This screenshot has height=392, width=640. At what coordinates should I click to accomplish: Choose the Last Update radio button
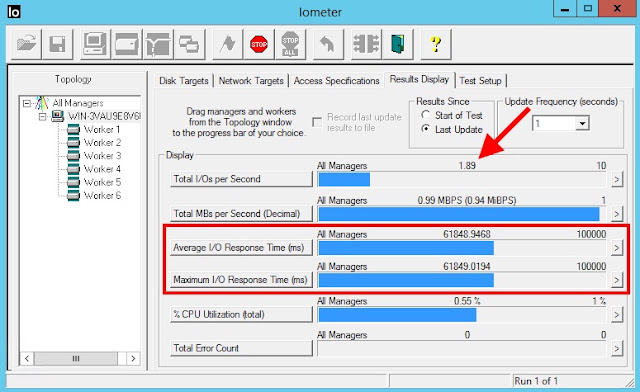(x=425, y=129)
